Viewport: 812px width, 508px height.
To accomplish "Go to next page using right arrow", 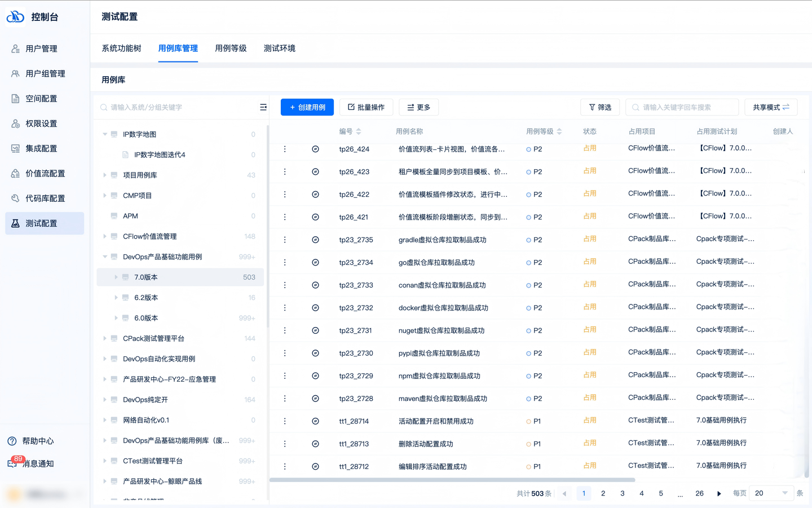I will click(719, 493).
